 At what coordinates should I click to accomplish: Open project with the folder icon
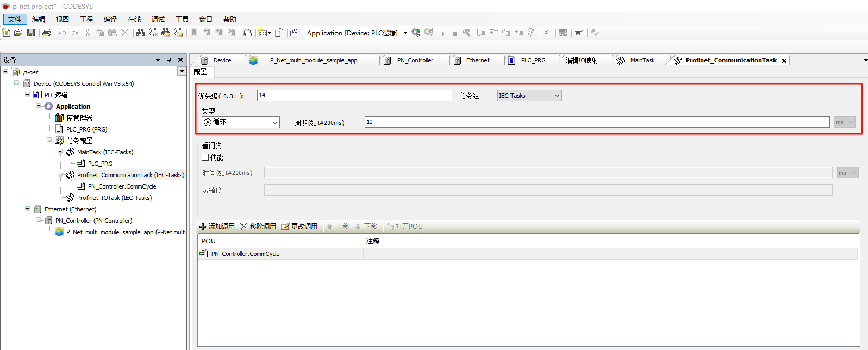point(18,33)
